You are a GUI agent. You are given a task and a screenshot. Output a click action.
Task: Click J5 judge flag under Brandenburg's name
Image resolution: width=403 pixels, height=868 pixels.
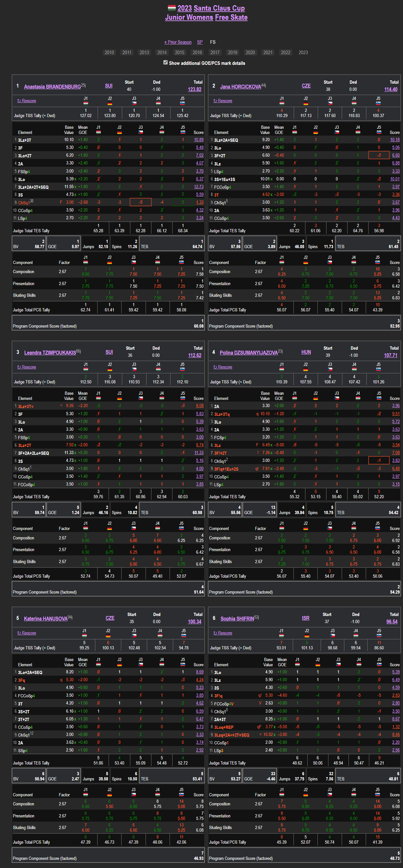click(182, 103)
